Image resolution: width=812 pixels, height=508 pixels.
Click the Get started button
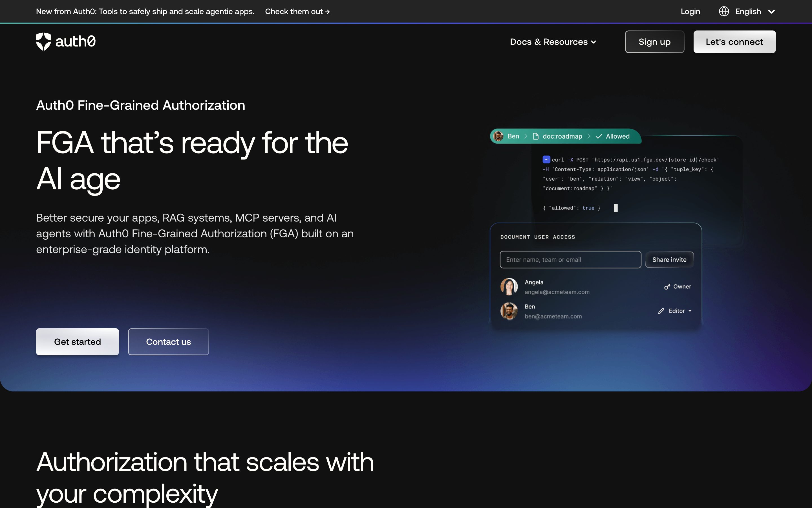tap(78, 342)
